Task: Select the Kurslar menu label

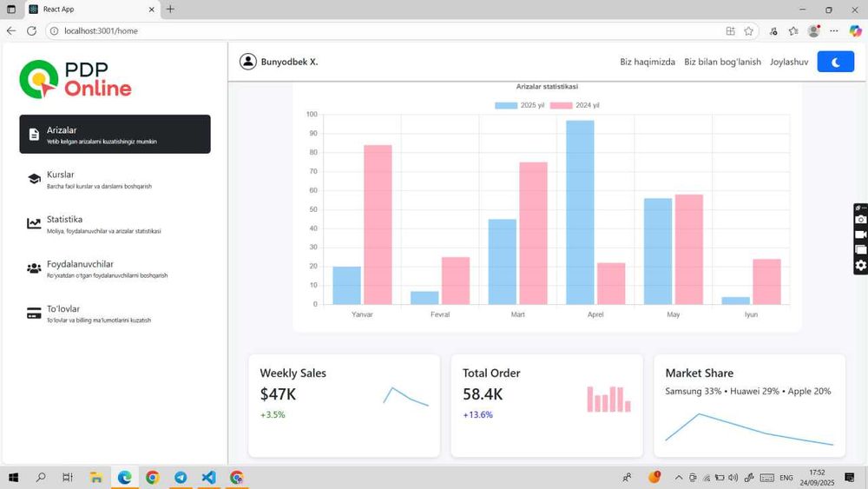Action: (61, 175)
